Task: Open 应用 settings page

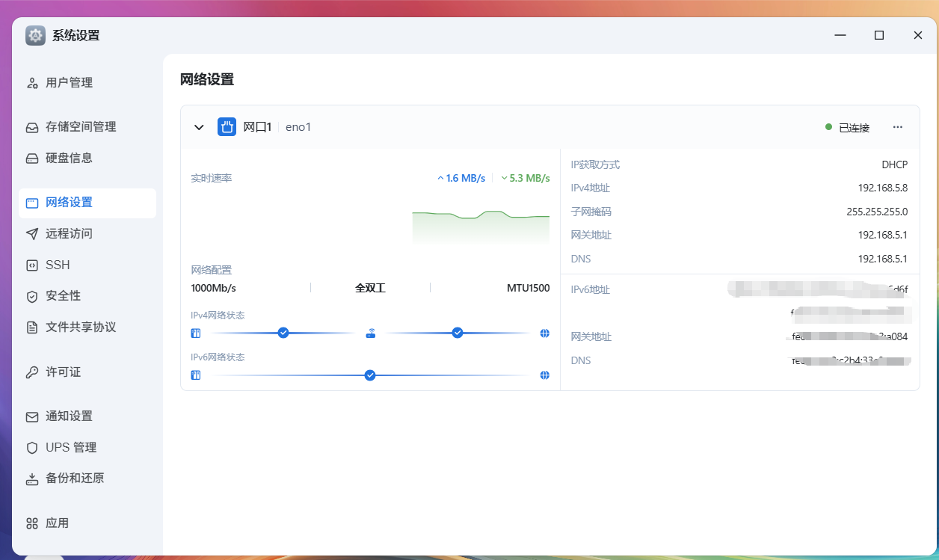Action: click(x=87, y=523)
